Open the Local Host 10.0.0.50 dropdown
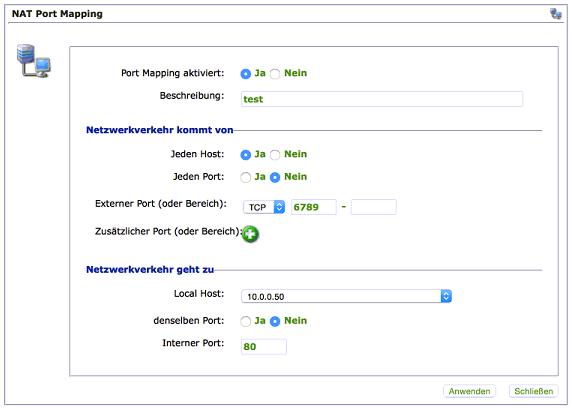 (x=346, y=296)
